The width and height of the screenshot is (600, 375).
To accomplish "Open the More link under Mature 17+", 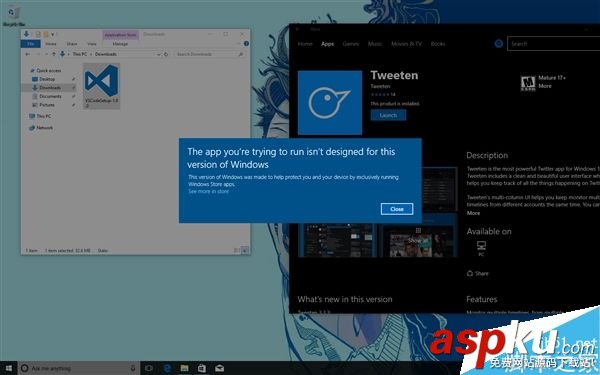I will point(545,86).
